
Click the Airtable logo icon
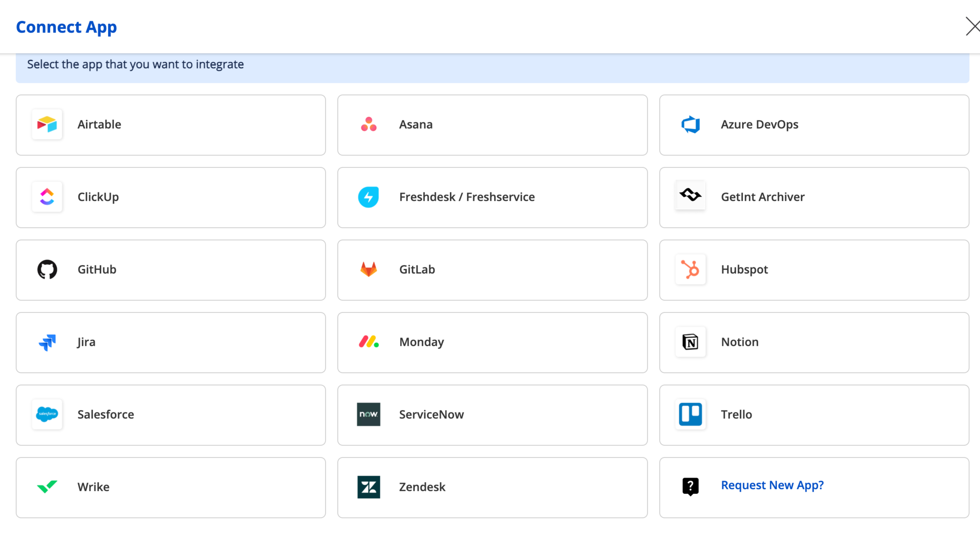[x=47, y=124]
